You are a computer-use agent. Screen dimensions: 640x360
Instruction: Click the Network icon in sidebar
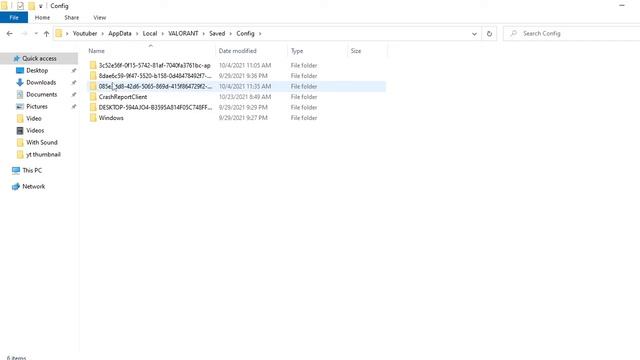point(16,187)
